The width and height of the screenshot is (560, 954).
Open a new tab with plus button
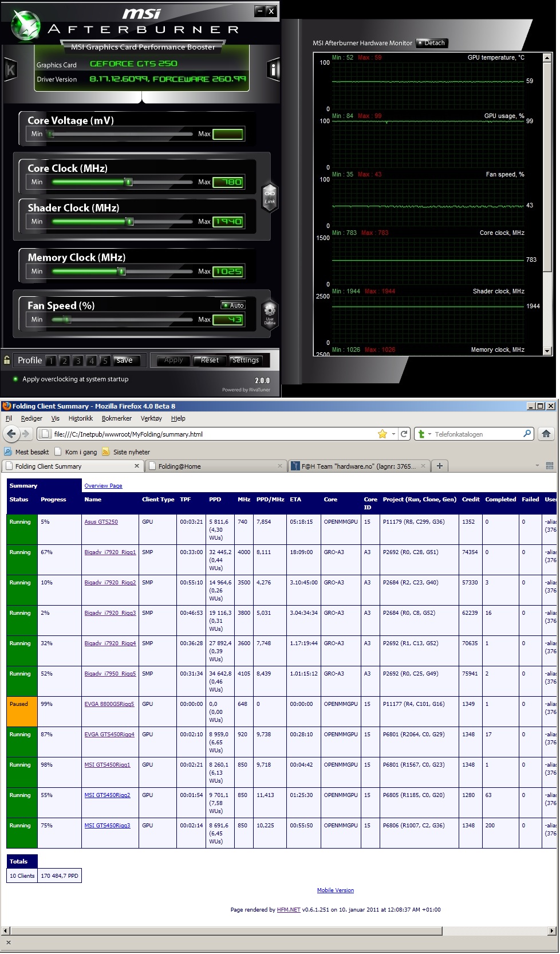(439, 466)
